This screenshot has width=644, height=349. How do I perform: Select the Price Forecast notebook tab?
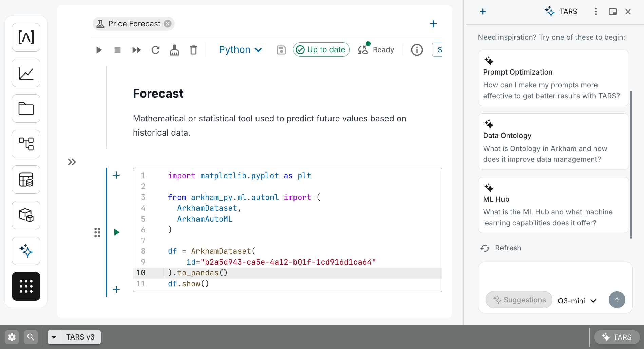[133, 24]
